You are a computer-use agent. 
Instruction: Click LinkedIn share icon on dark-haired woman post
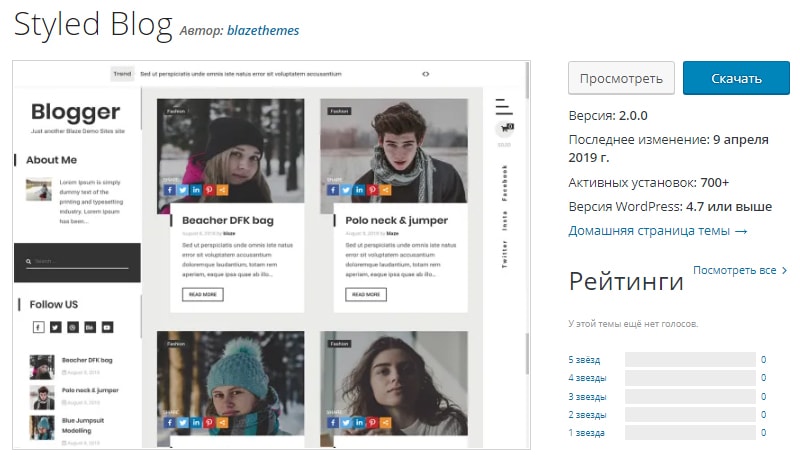[359, 422]
